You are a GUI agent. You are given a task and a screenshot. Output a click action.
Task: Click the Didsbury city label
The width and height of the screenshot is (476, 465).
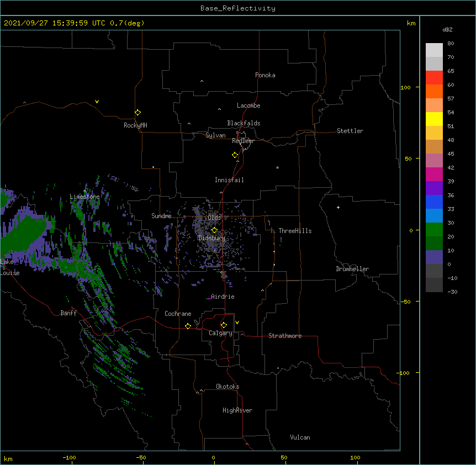pyautogui.click(x=212, y=238)
